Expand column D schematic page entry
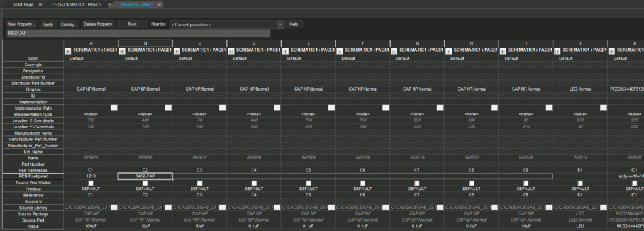The width and height of the screenshot is (644, 231). 231,52
